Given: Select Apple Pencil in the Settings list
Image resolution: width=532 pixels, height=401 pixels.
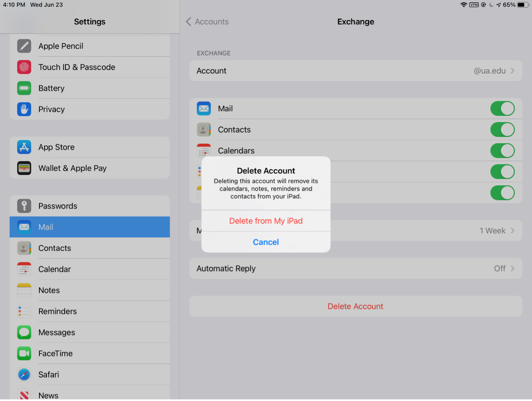Looking at the screenshot, I should 90,46.
